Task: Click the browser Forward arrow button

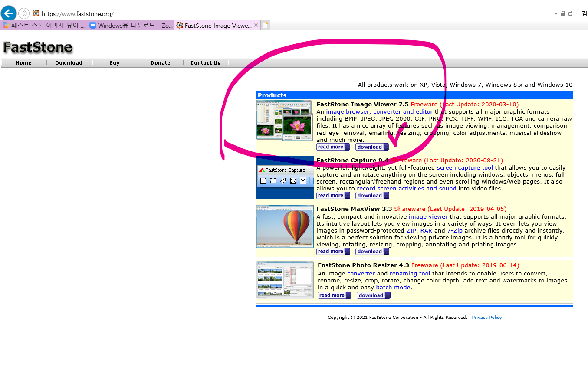Action: (x=23, y=13)
